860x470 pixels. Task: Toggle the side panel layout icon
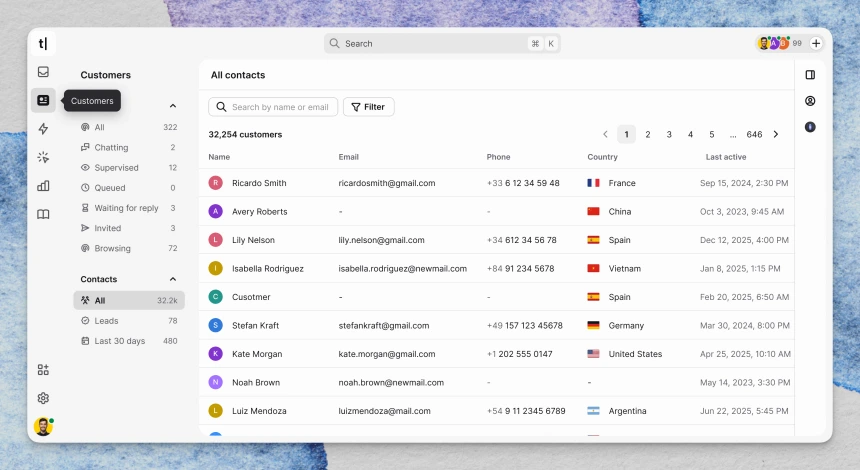coord(810,75)
